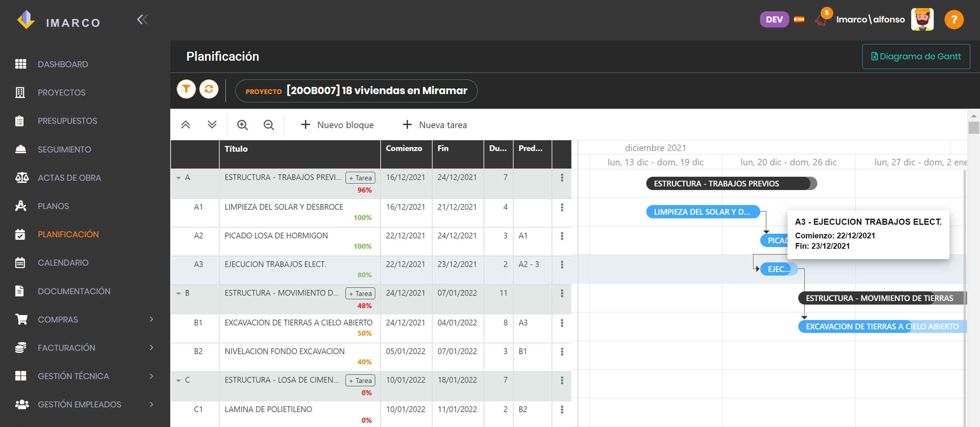The height and width of the screenshot is (427, 980).
Task: Collapse block A Estructura Trabajos Previos
Action: coord(178,178)
